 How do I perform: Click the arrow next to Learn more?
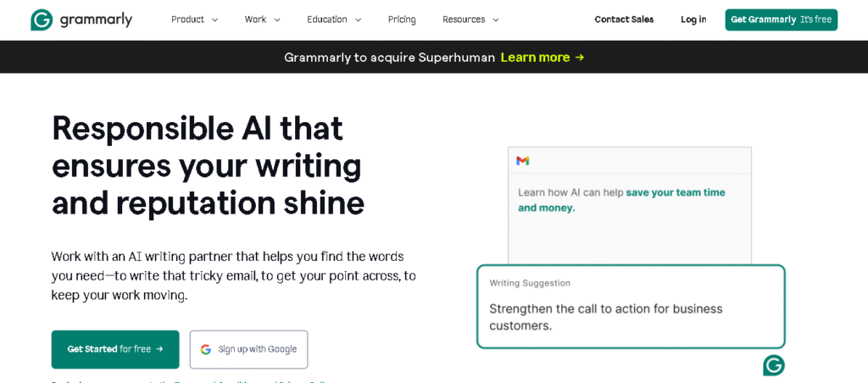580,58
